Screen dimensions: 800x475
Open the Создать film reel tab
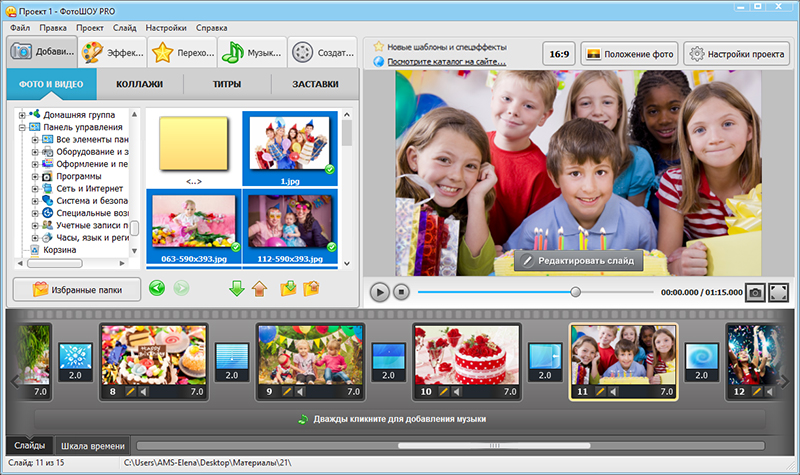323,52
